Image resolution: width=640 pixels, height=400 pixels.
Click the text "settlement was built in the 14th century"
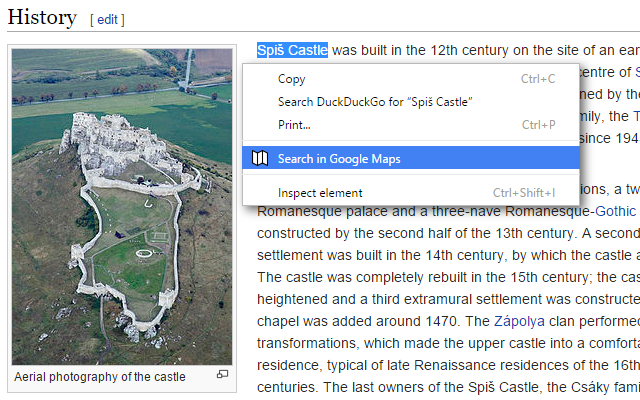click(382, 256)
